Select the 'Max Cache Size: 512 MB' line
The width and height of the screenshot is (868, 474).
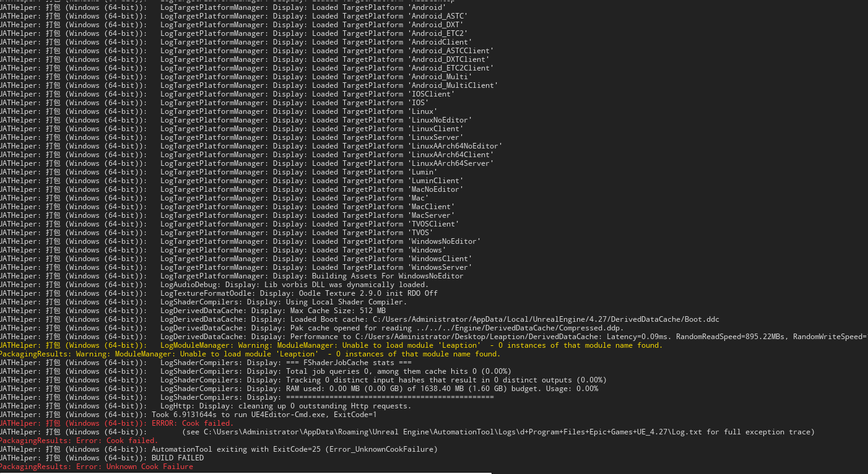click(272, 310)
